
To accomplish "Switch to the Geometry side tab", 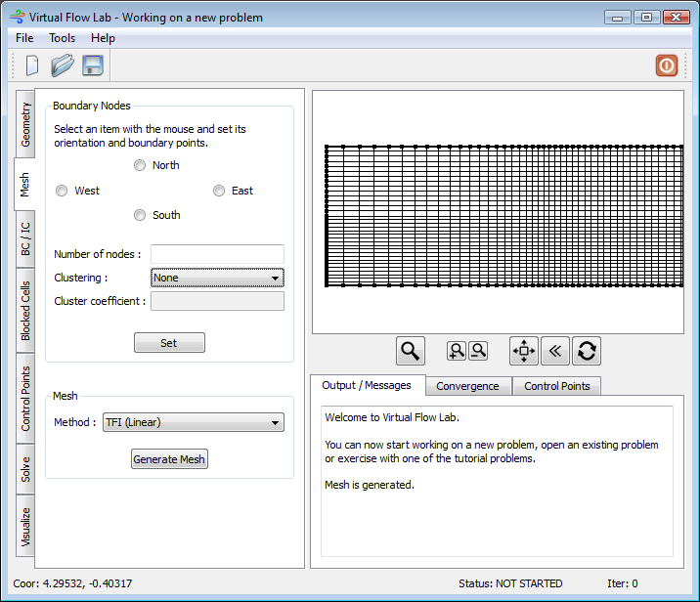I will [25, 124].
